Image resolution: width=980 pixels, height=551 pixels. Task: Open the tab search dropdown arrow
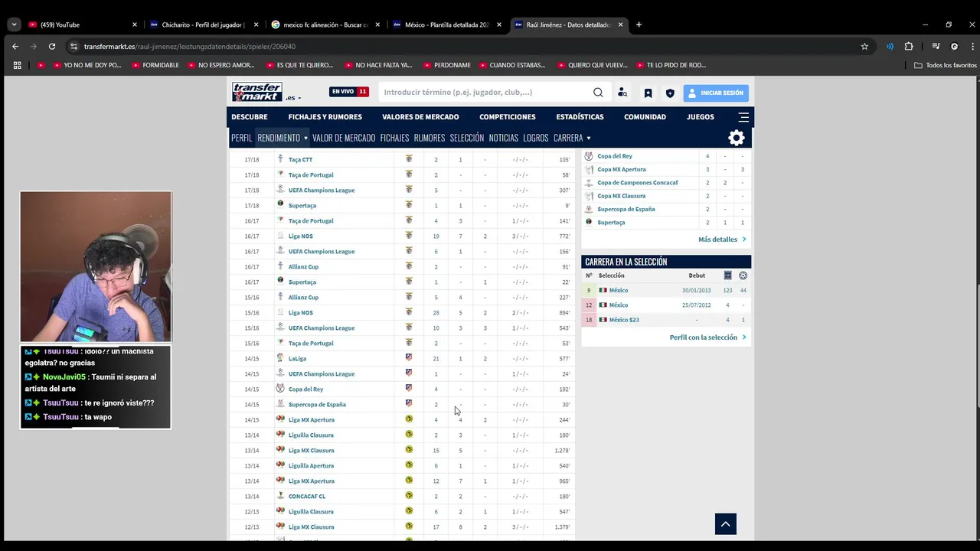[14, 24]
